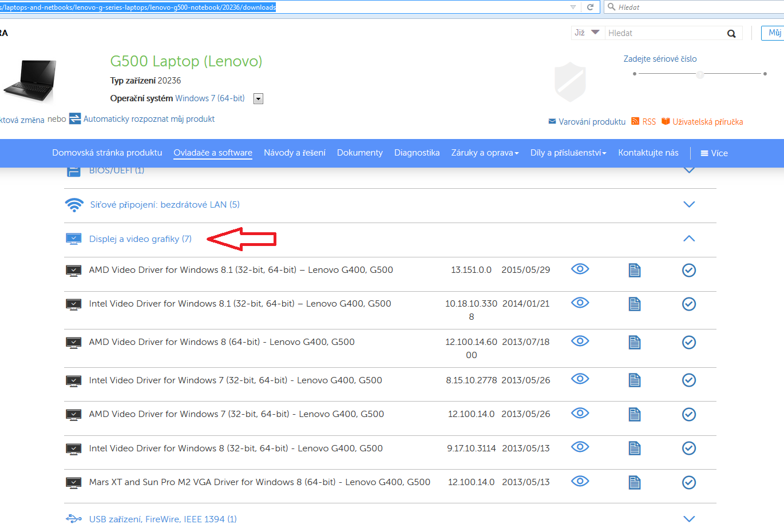Click the Můj account button
784x532 pixels.
773,33
